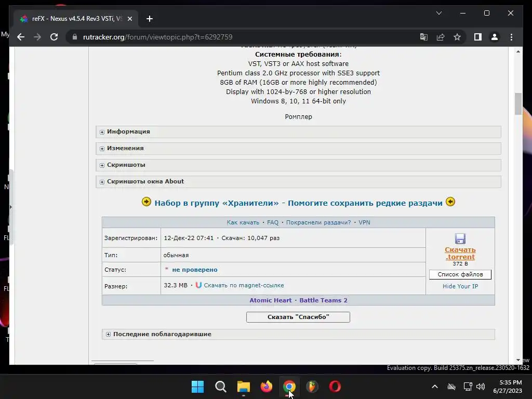This screenshot has width=532, height=399.
Task: Go back to the previous page
Action: (x=21, y=37)
